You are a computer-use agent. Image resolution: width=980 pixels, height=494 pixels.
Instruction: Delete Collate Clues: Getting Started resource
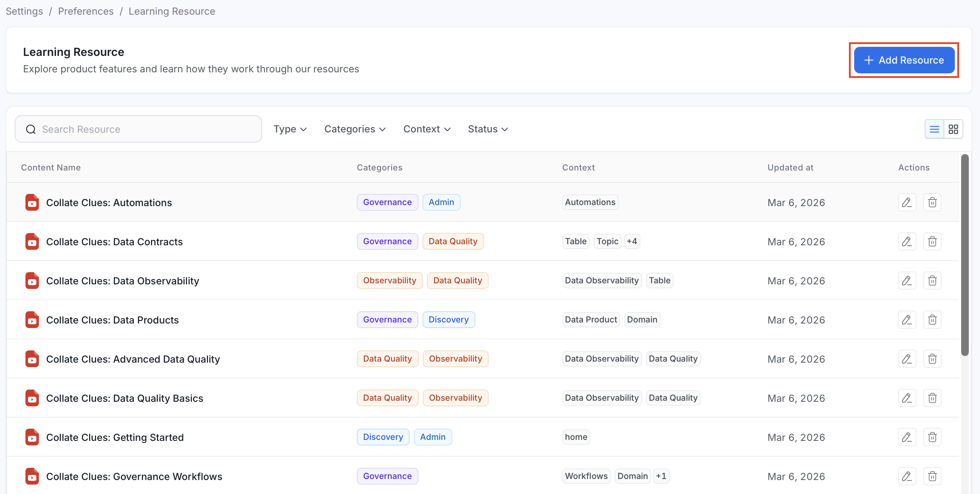(932, 437)
